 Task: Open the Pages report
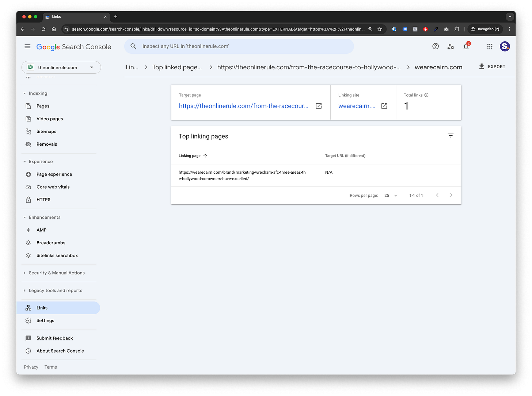click(x=43, y=106)
